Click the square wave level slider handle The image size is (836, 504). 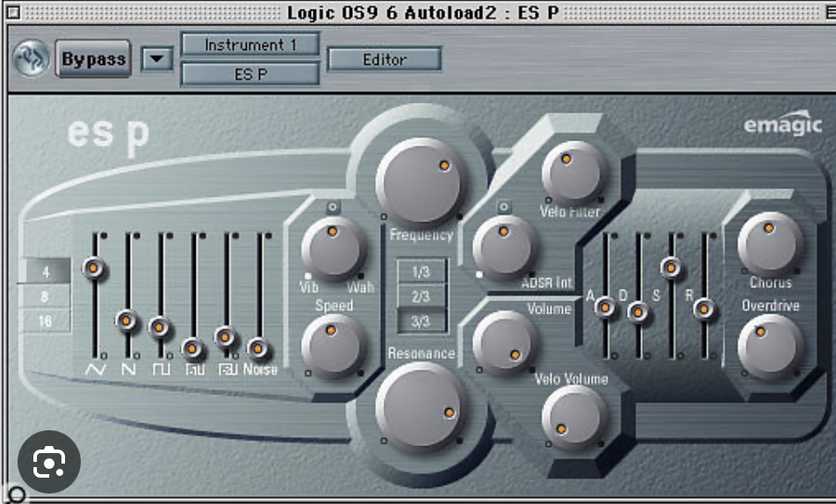click(x=160, y=327)
